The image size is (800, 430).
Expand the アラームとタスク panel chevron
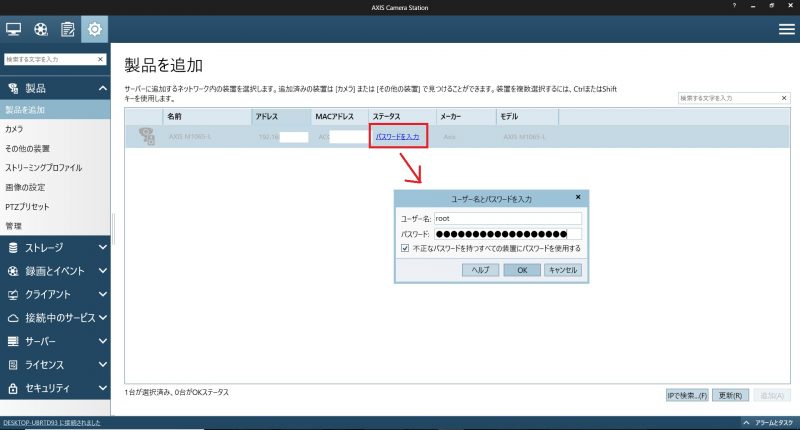(x=746, y=423)
